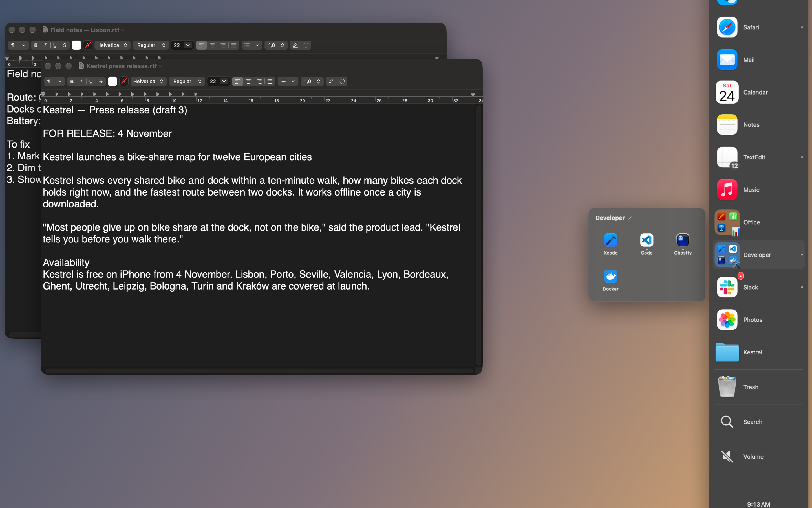Open paragraph styles dropdown in Kestrel window
Viewport: 812px width, 508px height.
click(x=54, y=81)
